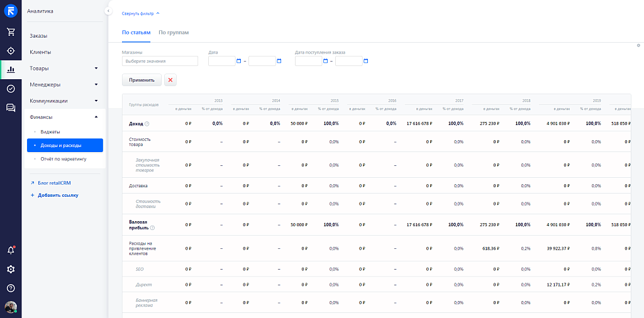
Task: Expand the Товары submenu
Action: [96, 68]
